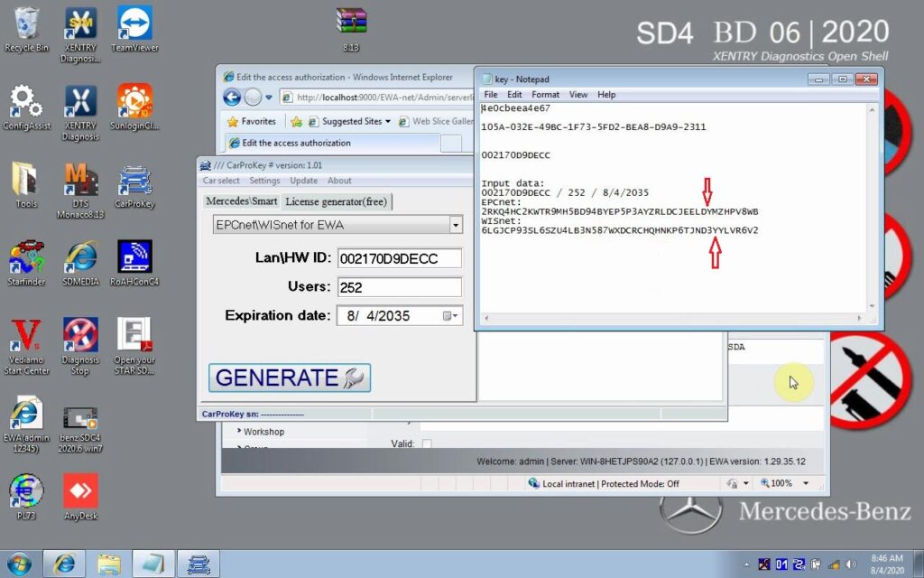Tick the Valid checkbox
The image size is (924, 578).
tap(427, 443)
